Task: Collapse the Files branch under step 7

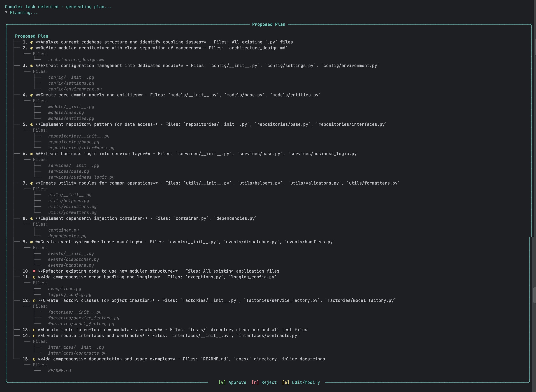Action: [40, 189]
